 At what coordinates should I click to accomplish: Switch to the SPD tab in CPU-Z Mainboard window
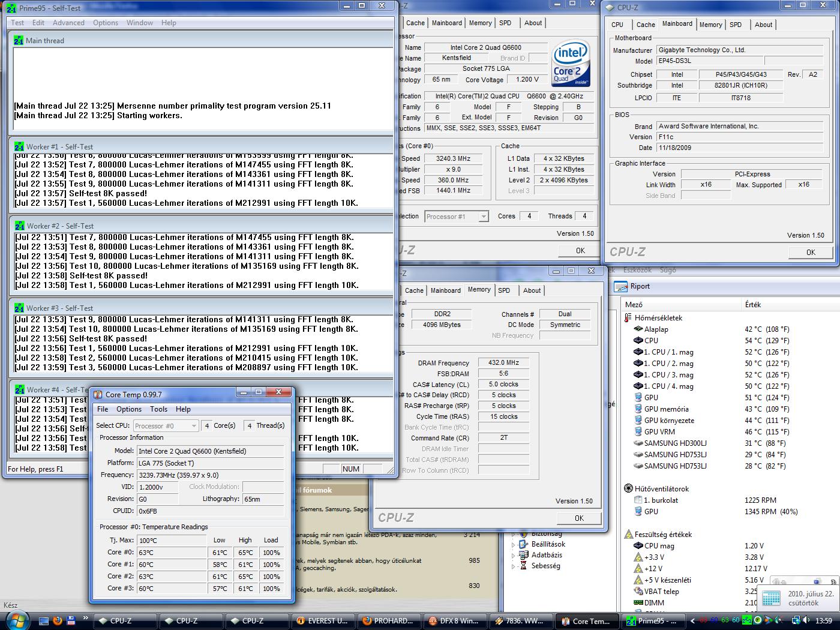736,25
